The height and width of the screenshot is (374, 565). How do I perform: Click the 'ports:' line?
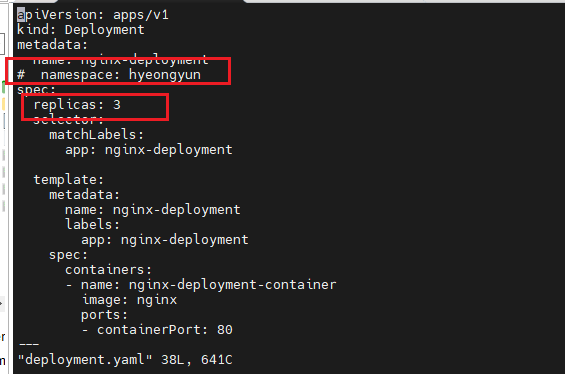[x=104, y=315]
